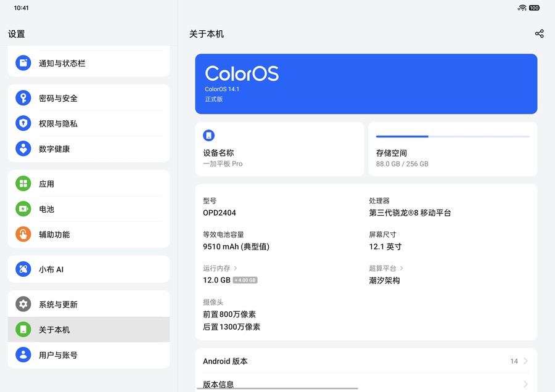Image resolution: width=555 pixels, height=392 pixels.
Task: Open the green Battery icon
Action: click(23, 209)
